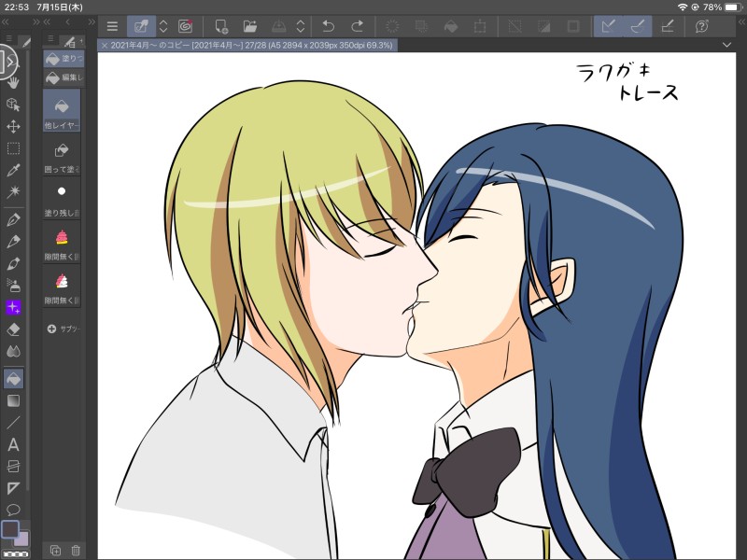Close the 2021年4月〜 のコピー canvas tab
This screenshot has height=560, width=747.
(x=105, y=45)
